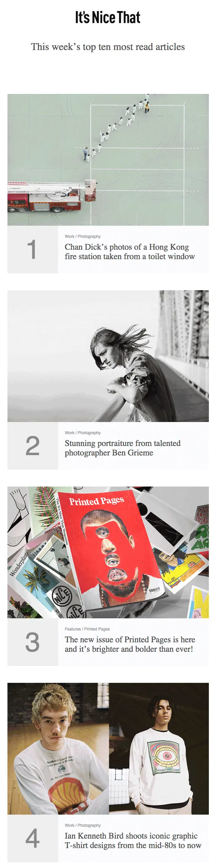Open the new issue of Printed Pages headline

pyautogui.click(x=130, y=644)
